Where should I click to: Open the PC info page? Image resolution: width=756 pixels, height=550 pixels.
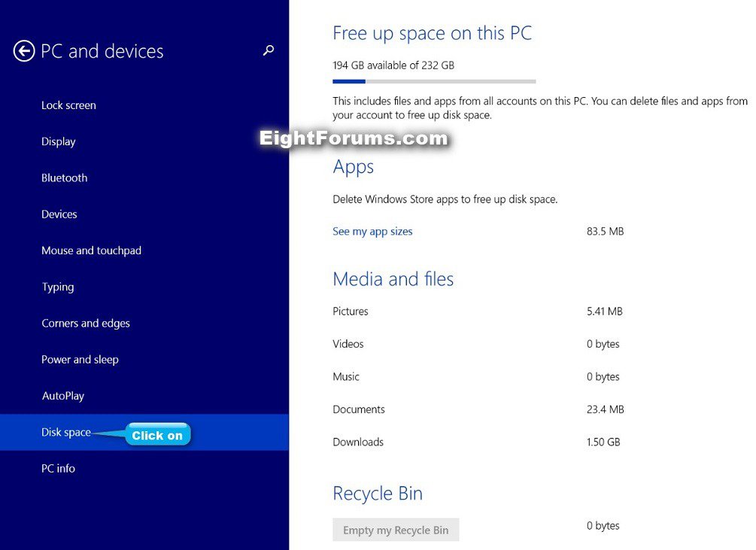click(59, 469)
